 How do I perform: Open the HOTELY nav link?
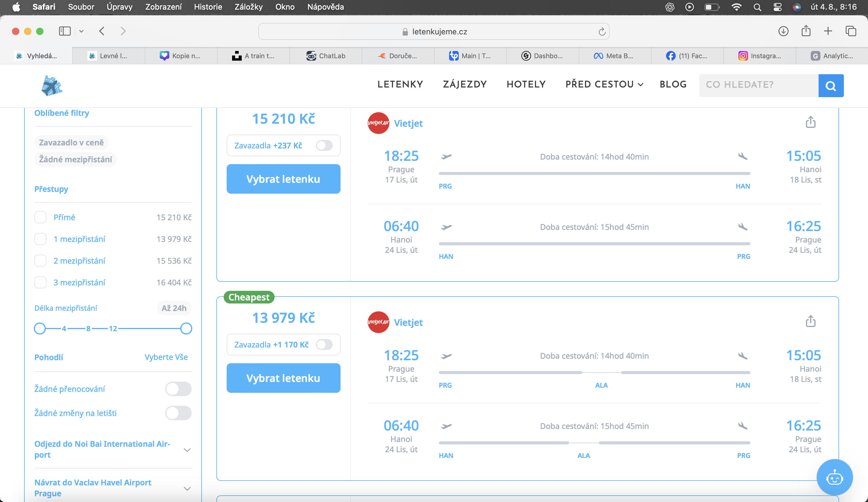click(526, 84)
